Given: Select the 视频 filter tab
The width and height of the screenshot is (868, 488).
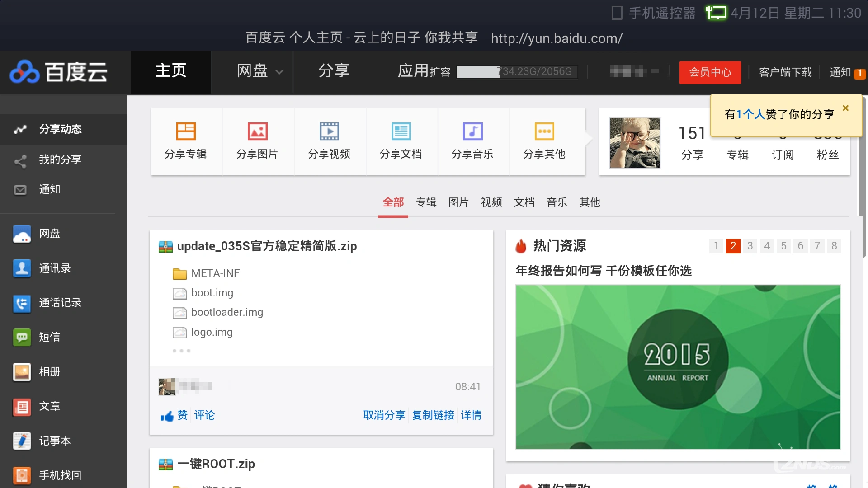Looking at the screenshot, I should [x=491, y=202].
